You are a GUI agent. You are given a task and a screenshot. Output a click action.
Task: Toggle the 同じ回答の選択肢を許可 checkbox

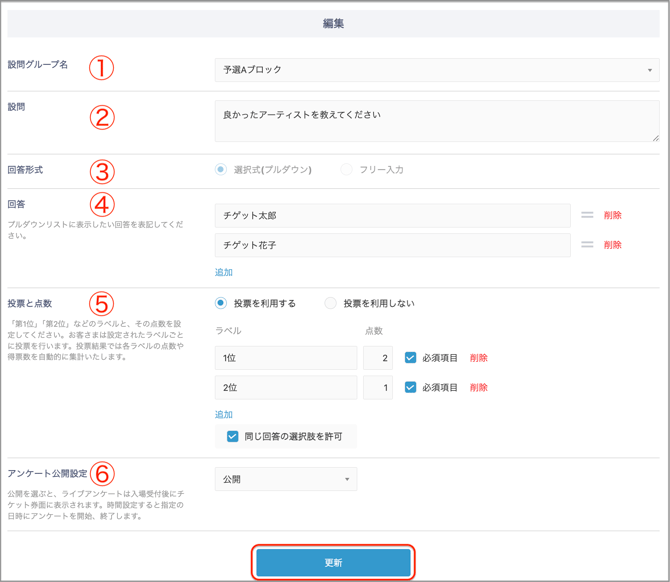pyautogui.click(x=233, y=436)
